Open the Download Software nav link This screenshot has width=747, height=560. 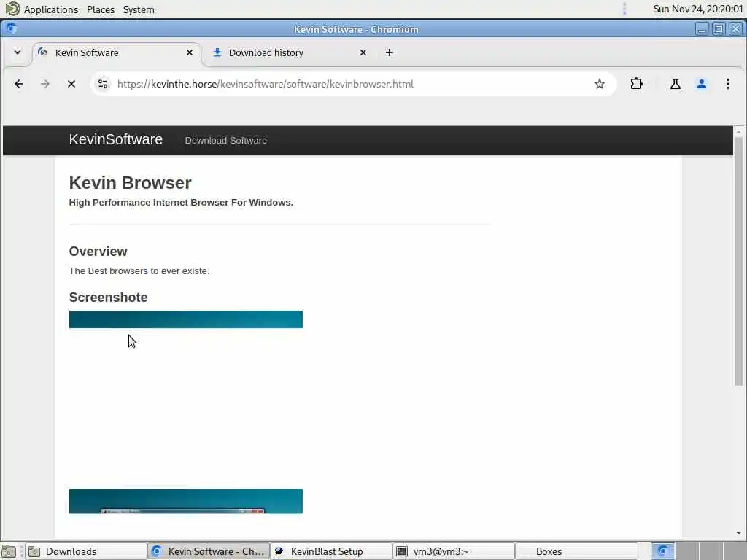click(226, 141)
